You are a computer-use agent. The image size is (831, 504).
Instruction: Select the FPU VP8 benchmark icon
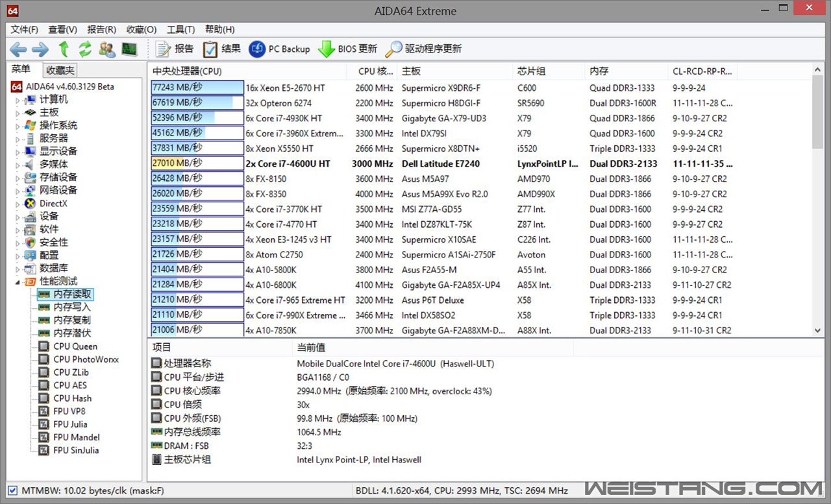point(44,411)
